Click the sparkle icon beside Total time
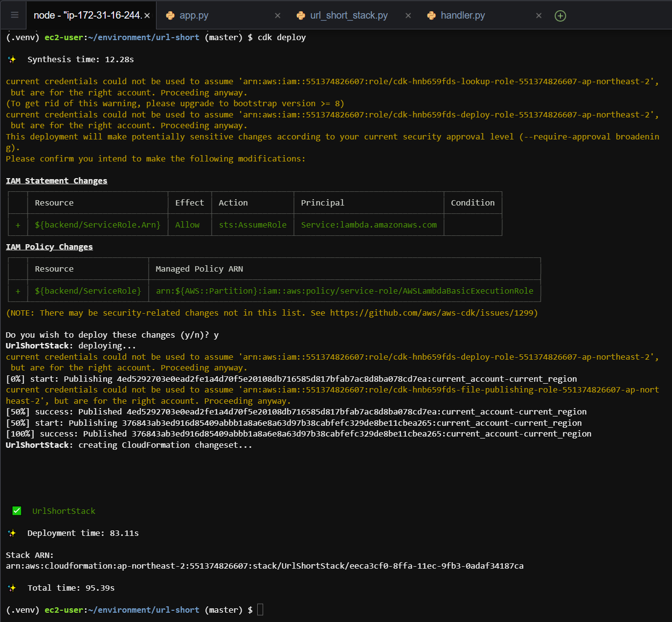Viewport: 672px width, 622px height. click(x=12, y=588)
